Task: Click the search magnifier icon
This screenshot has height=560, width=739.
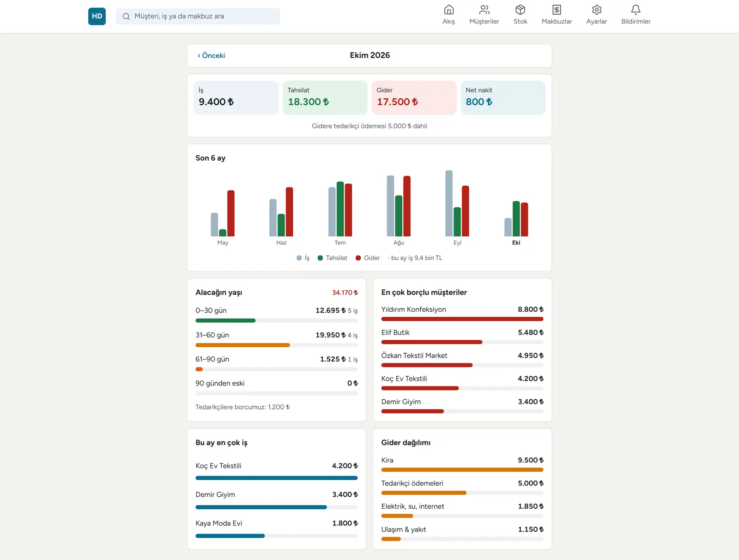Action: point(126,16)
